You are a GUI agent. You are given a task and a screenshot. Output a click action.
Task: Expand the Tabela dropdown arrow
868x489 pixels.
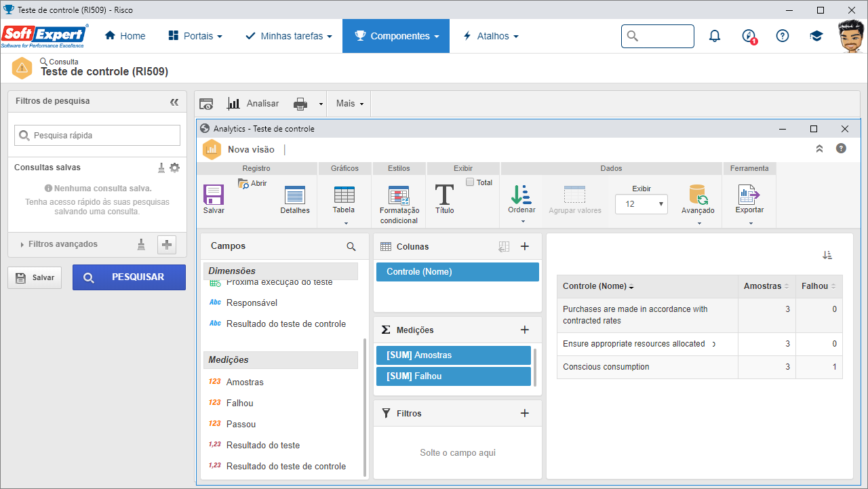[x=345, y=223]
